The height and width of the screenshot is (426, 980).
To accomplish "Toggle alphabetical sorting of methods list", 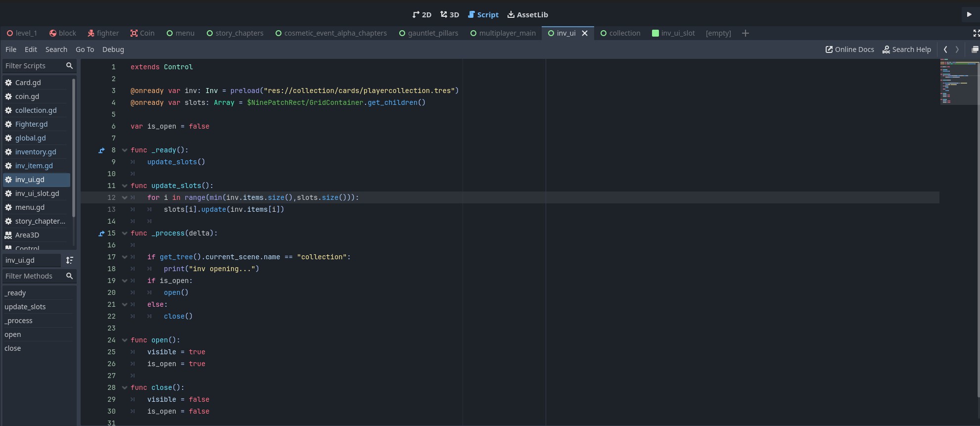I will pos(70,260).
